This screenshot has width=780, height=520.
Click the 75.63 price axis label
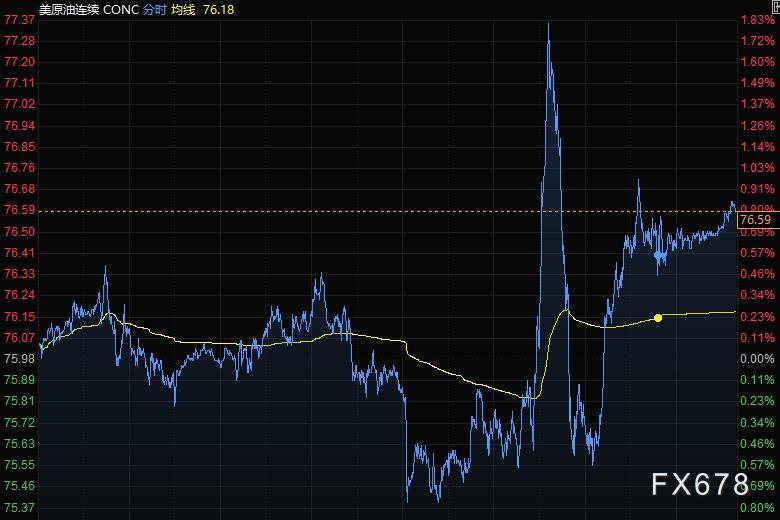tap(19, 443)
